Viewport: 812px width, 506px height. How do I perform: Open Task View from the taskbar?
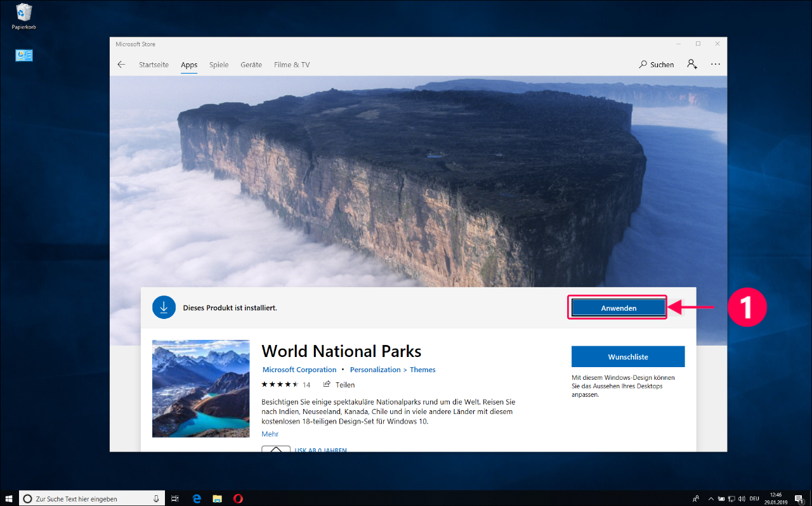[x=176, y=498]
